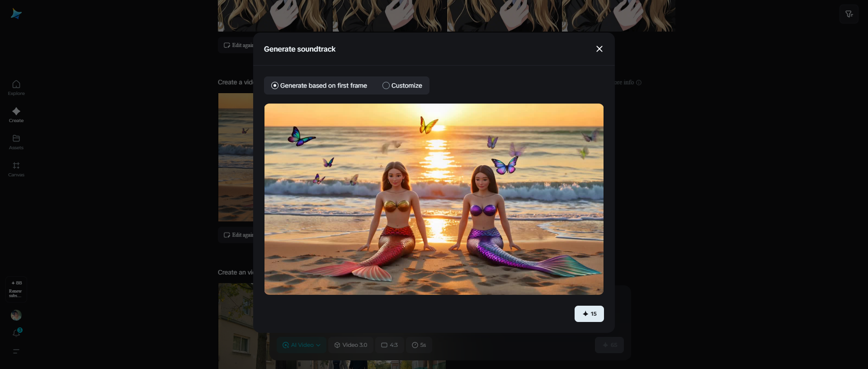Viewport: 868px width, 369px height.
Task: Click the app logo at top left
Action: click(16, 14)
